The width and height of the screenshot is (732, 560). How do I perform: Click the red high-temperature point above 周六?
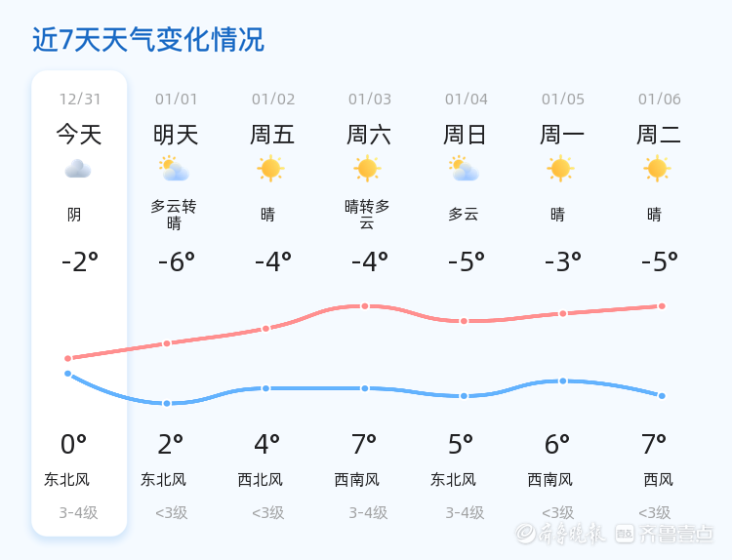click(365, 306)
